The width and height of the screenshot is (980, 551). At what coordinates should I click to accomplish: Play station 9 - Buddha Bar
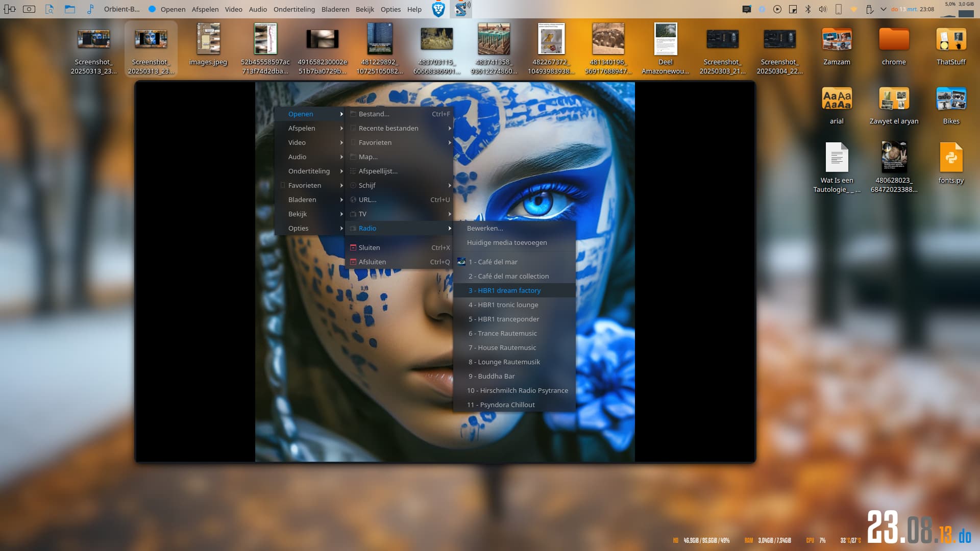(514, 376)
